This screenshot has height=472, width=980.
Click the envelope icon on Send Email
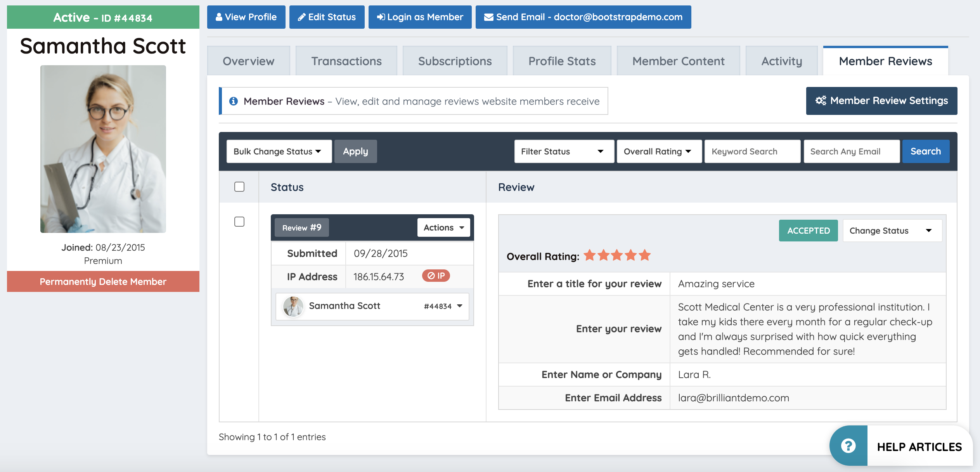(488, 17)
